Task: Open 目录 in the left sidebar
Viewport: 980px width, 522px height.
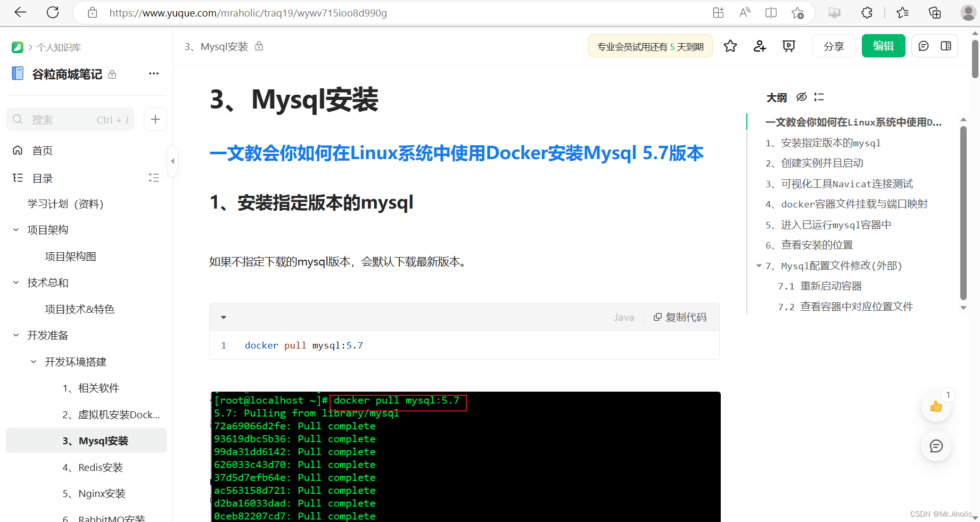Action: [42, 178]
